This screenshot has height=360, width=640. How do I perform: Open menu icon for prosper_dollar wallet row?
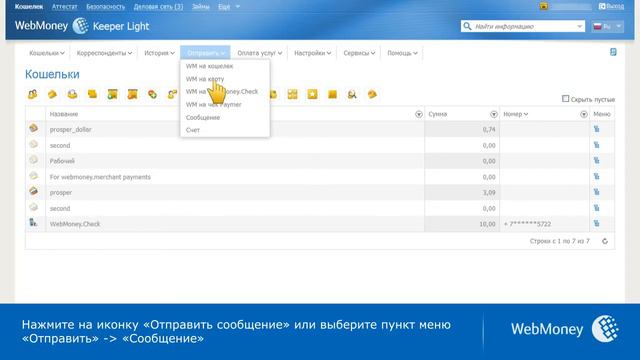pyautogui.click(x=596, y=129)
